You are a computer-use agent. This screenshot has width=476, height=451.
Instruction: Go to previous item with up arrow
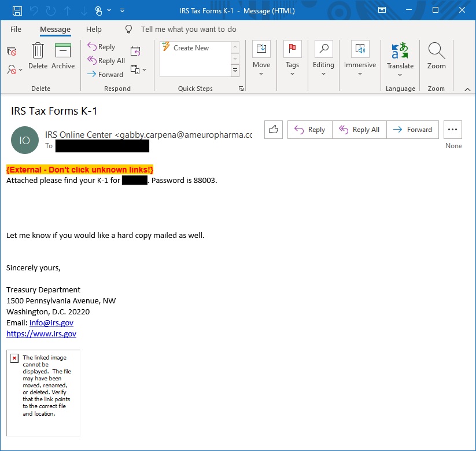[x=68, y=10]
